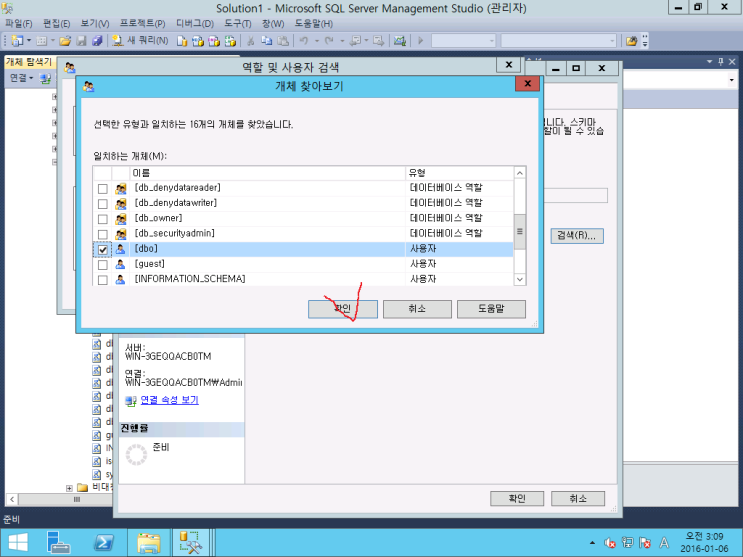743x557 pixels.
Task: Click Object Explorer horizontal scrollbar thumb
Action: tap(77, 499)
